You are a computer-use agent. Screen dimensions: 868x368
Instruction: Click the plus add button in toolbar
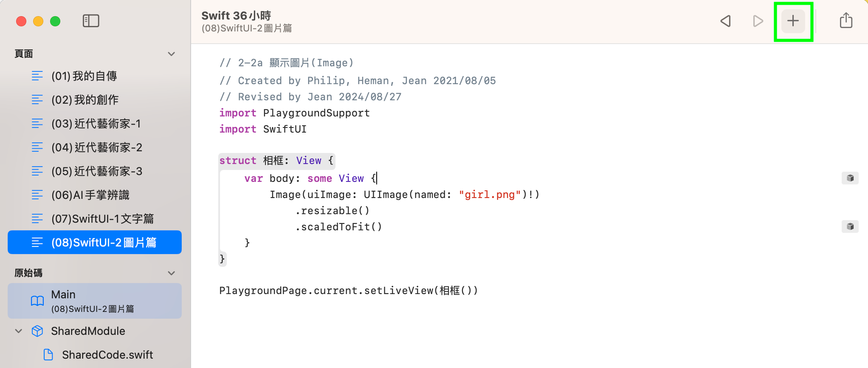[x=793, y=21]
